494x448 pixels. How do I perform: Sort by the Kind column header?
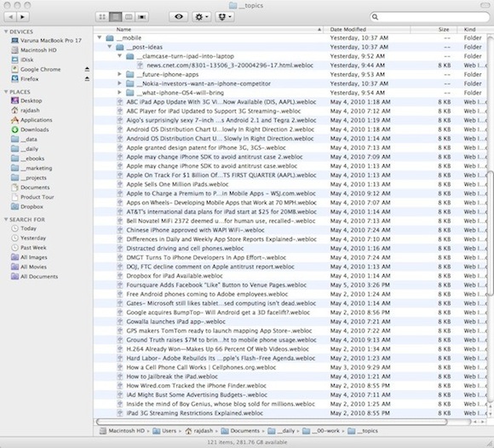tap(475, 29)
